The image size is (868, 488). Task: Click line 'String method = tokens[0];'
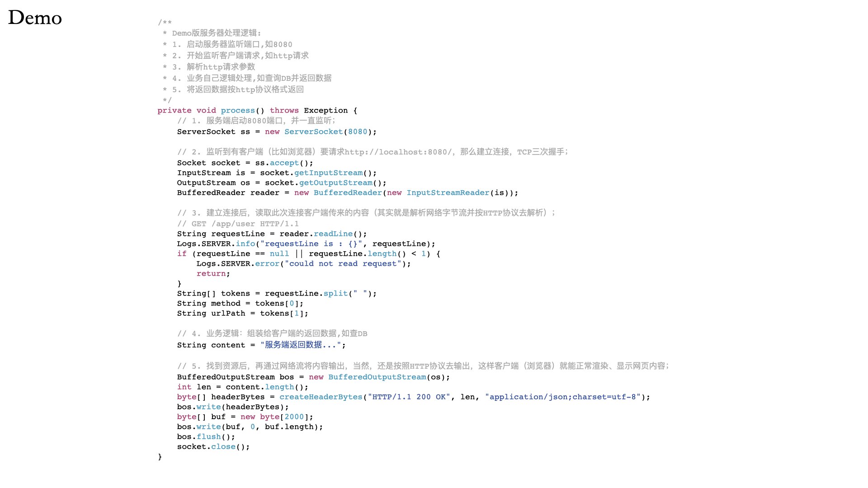[x=240, y=303]
